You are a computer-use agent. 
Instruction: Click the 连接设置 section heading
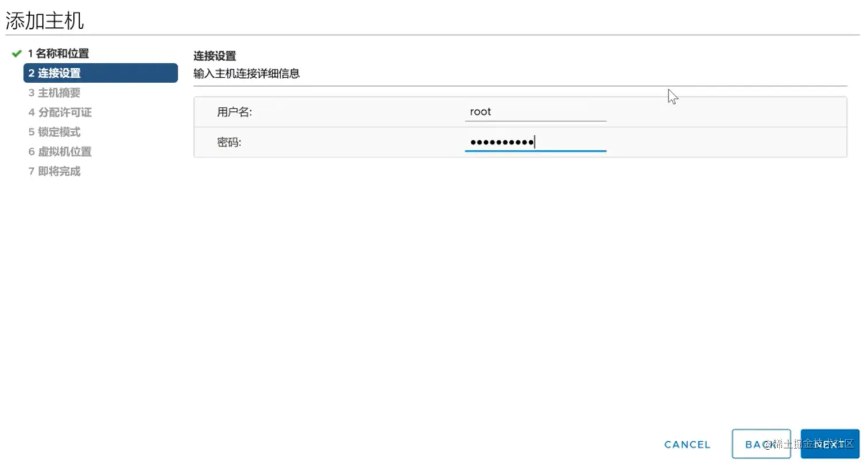coord(215,56)
